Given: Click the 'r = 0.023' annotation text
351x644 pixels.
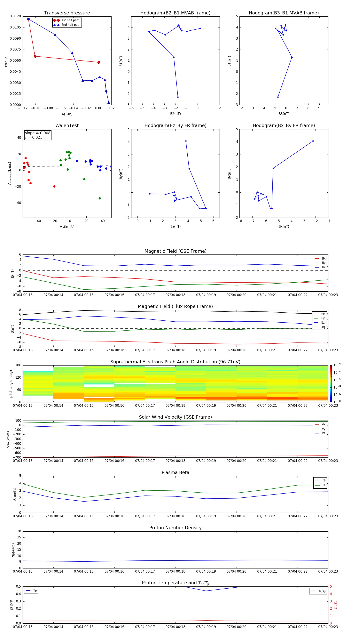Looking at the screenshot, I should click(34, 137).
